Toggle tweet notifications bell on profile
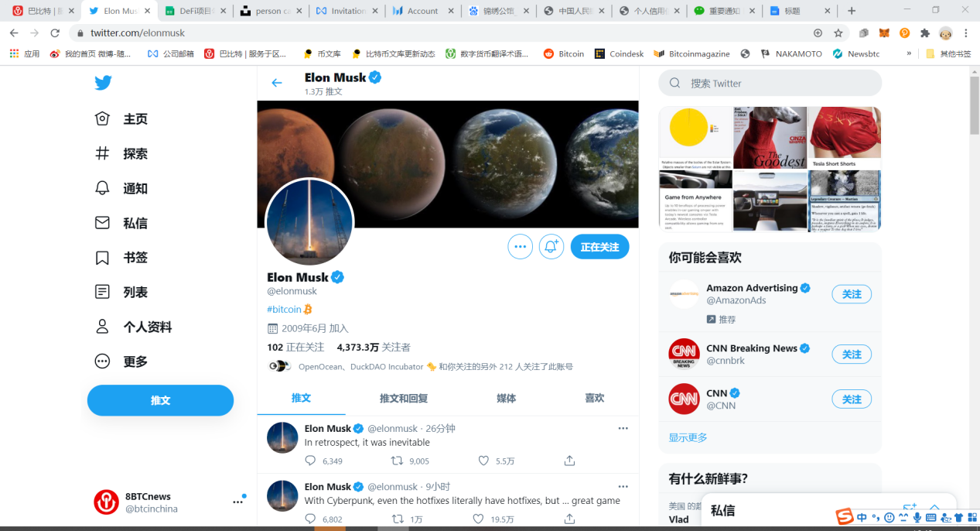980x531 pixels. pyautogui.click(x=551, y=247)
